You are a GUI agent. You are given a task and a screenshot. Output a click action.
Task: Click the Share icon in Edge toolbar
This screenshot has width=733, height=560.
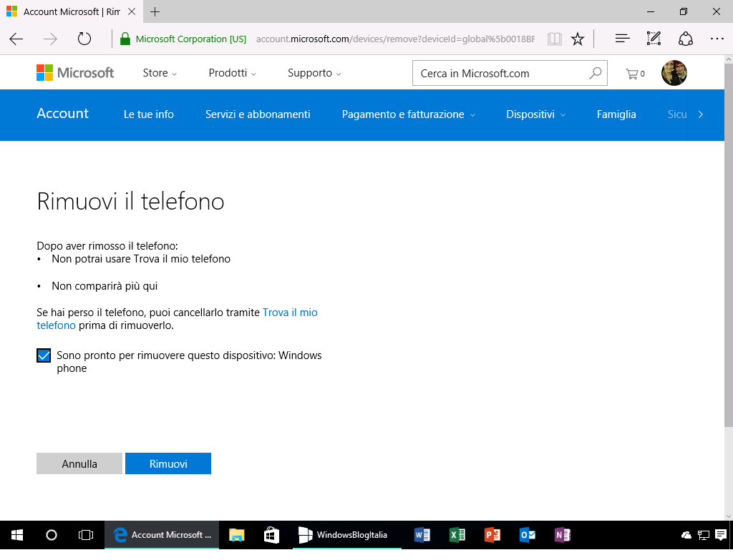point(685,39)
